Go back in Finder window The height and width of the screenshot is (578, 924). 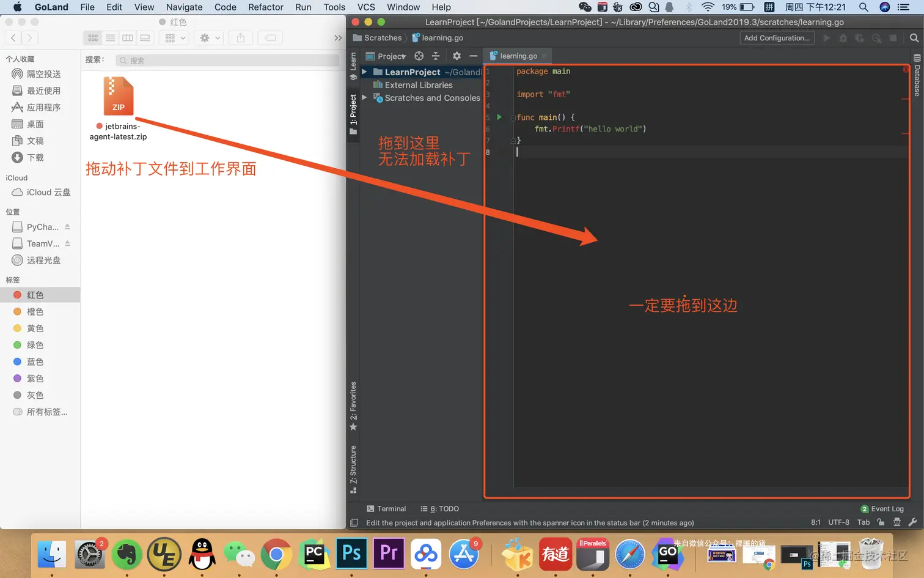coord(13,38)
